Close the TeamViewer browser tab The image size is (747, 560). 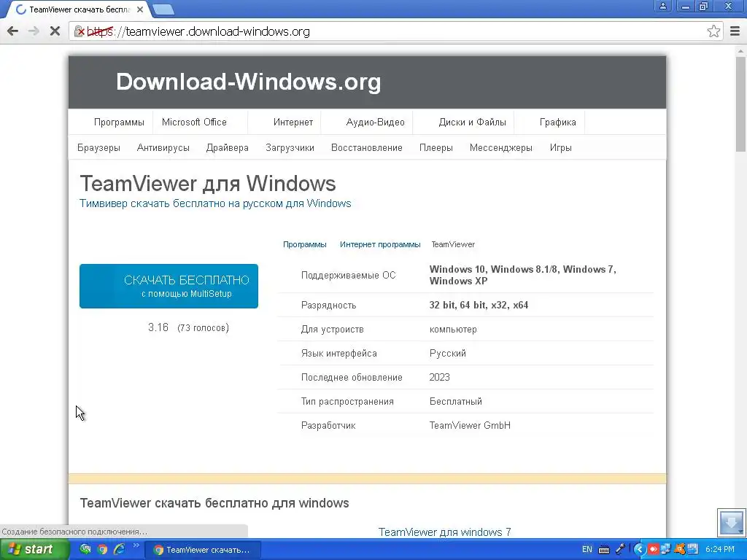pyautogui.click(x=140, y=9)
